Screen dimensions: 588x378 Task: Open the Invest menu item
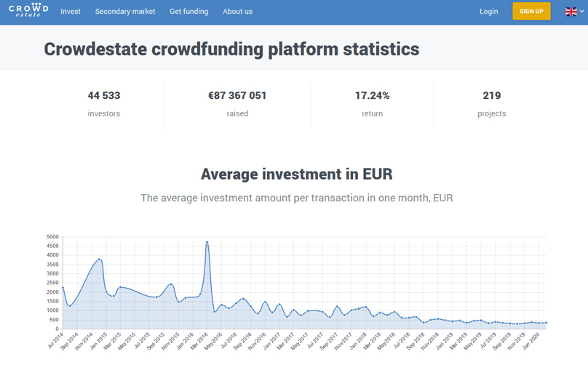(x=71, y=11)
